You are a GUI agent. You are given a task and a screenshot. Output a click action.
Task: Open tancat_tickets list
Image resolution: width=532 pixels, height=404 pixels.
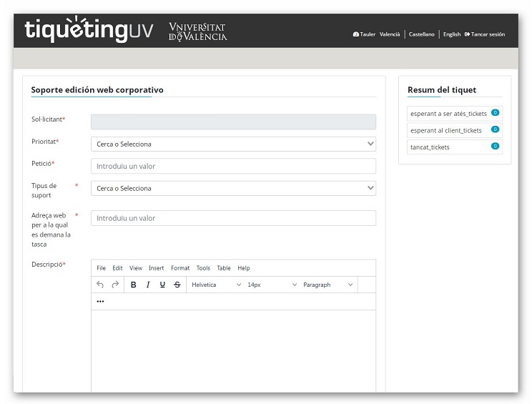[455, 147]
